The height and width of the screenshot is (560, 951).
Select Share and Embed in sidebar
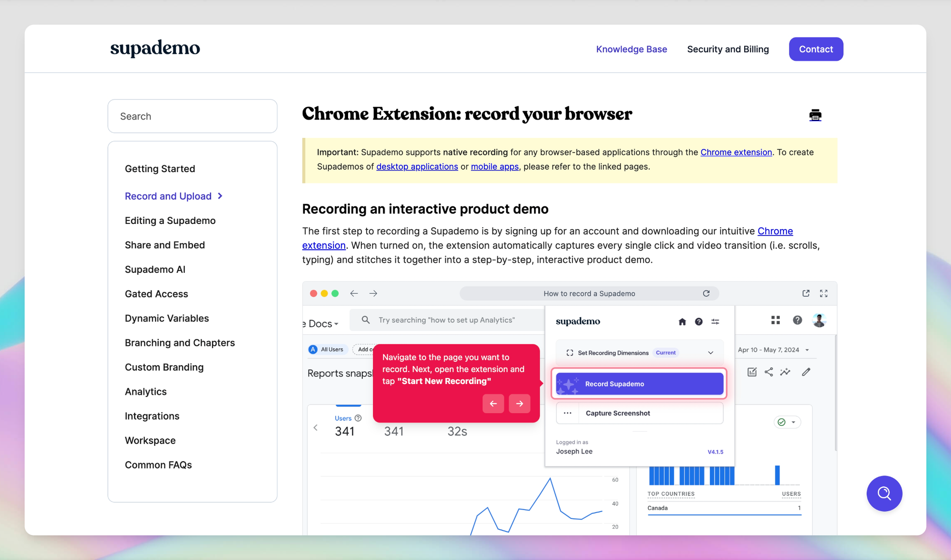(165, 245)
